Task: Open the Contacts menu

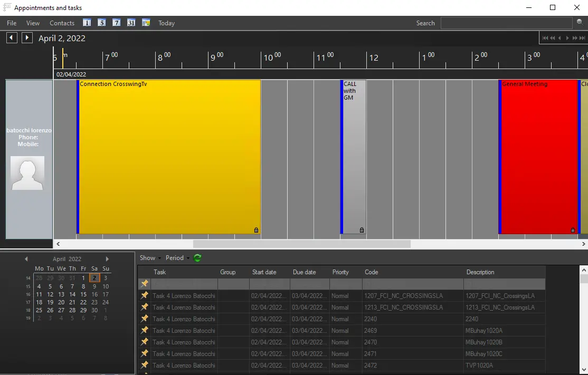Action: point(62,23)
